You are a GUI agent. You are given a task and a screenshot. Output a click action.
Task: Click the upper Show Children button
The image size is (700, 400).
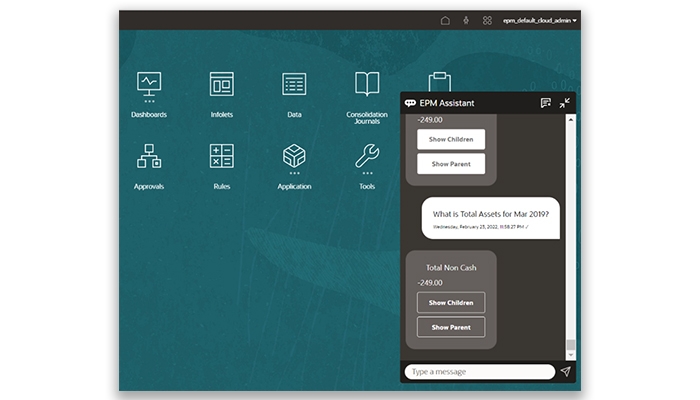tap(451, 139)
